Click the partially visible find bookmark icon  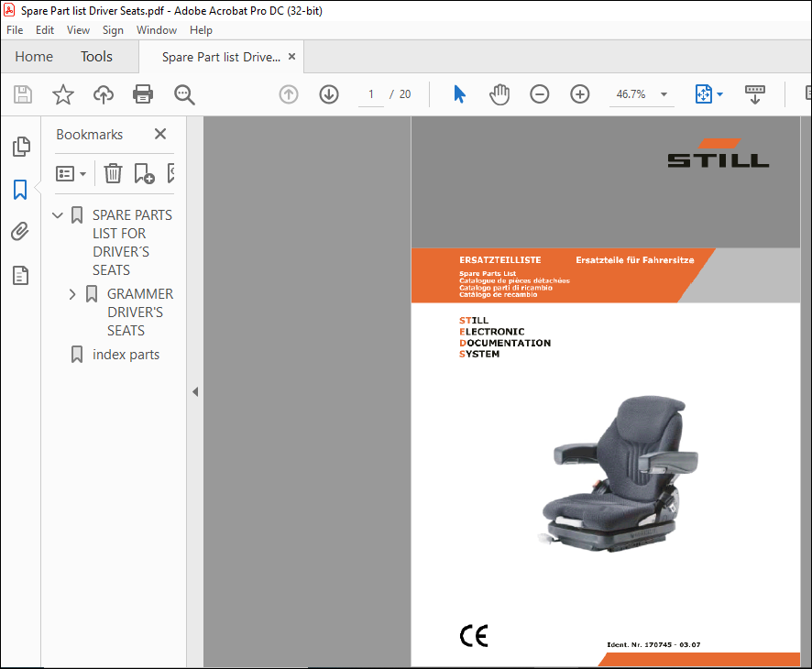[170, 173]
